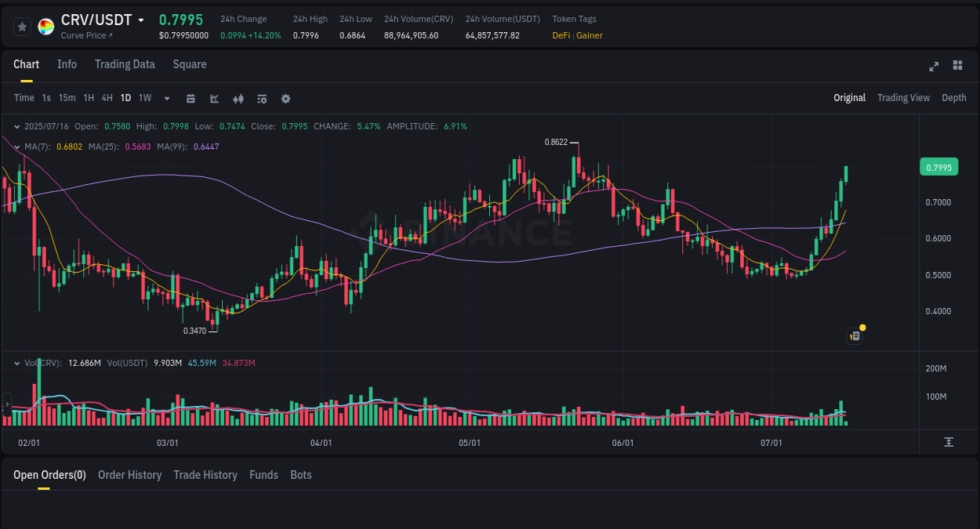Collapse the OHLC info row
The width and height of the screenshot is (980, 529).
coord(16,126)
